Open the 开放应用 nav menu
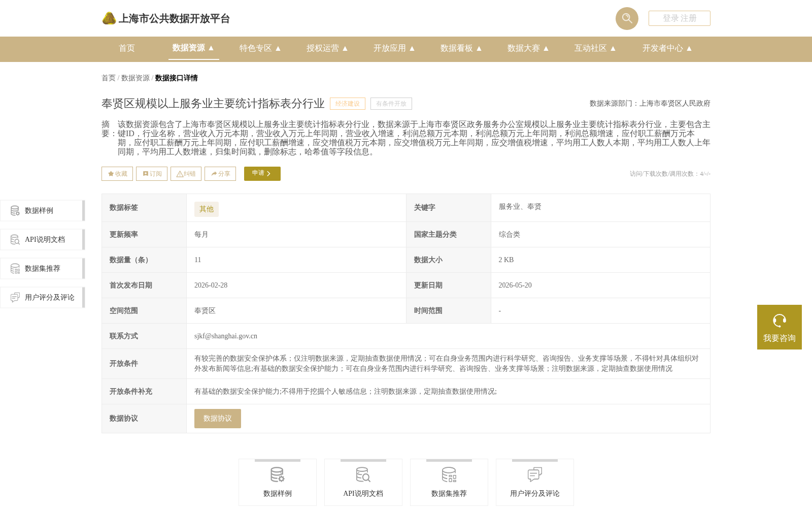 coord(389,48)
